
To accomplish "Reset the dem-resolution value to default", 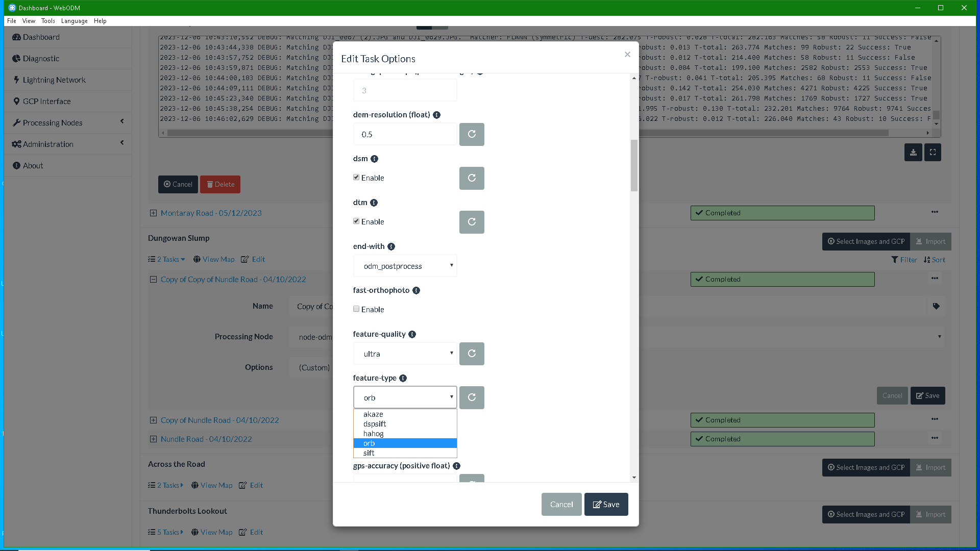I will (x=471, y=134).
